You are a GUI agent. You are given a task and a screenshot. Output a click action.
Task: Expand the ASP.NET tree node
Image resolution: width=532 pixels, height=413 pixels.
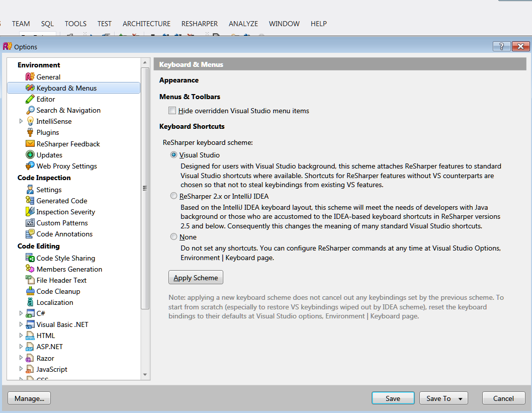[21, 347]
